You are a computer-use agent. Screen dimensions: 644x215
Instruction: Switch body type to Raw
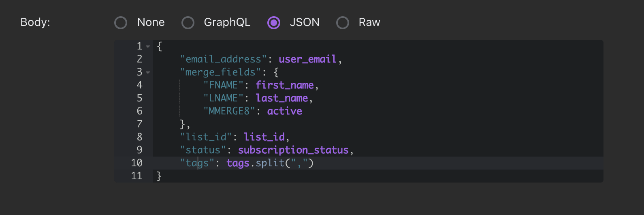pos(343,23)
